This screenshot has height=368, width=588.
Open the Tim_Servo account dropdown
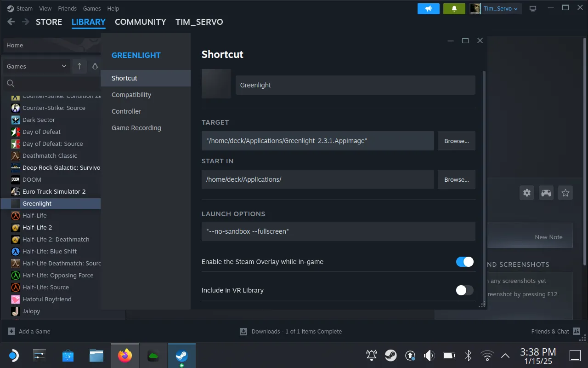[x=495, y=8]
